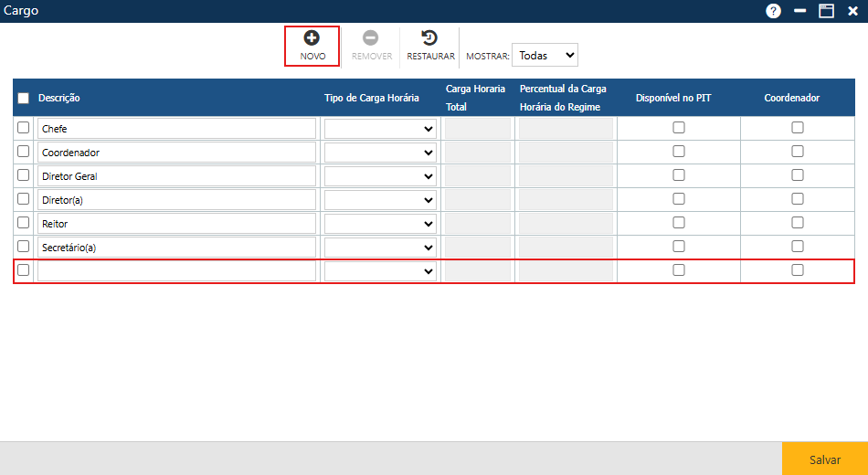Edit the Chefe description field
Screen dimensions: 868x475
[x=176, y=129]
